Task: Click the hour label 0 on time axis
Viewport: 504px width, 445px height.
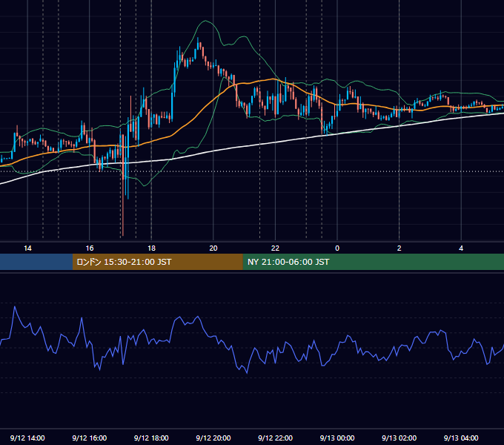Action: coord(337,248)
